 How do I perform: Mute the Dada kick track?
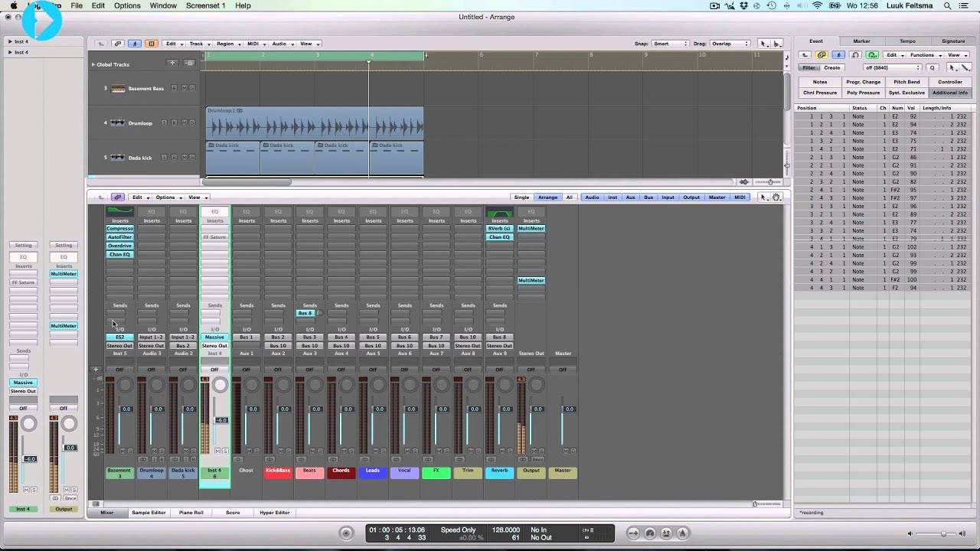pyautogui.click(x=183, y=158)
